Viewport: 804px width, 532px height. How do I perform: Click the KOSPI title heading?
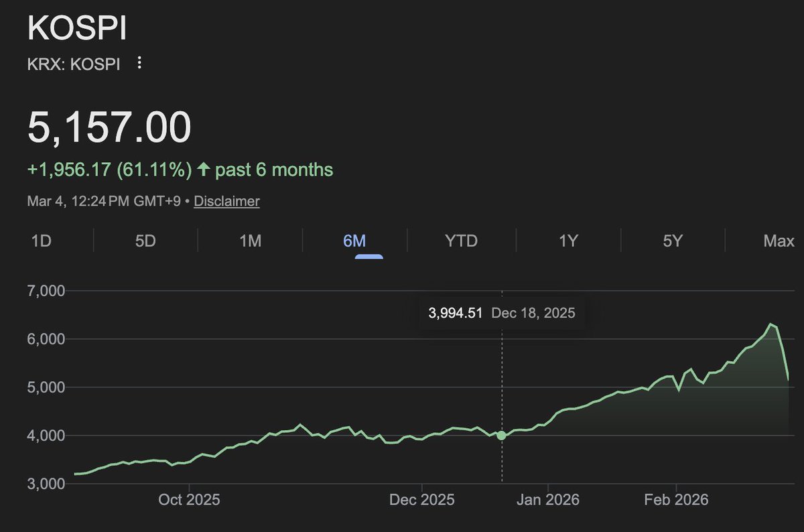(x=77, y=29)
